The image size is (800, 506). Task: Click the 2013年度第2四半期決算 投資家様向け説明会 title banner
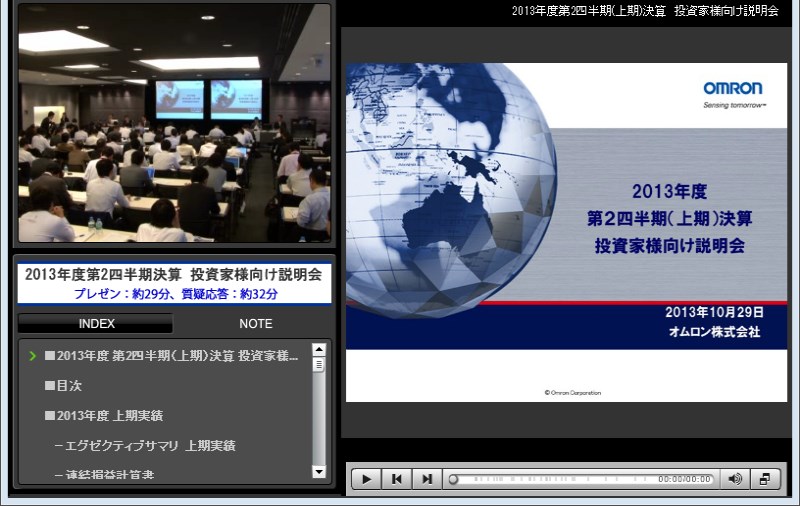pos(173,274)
